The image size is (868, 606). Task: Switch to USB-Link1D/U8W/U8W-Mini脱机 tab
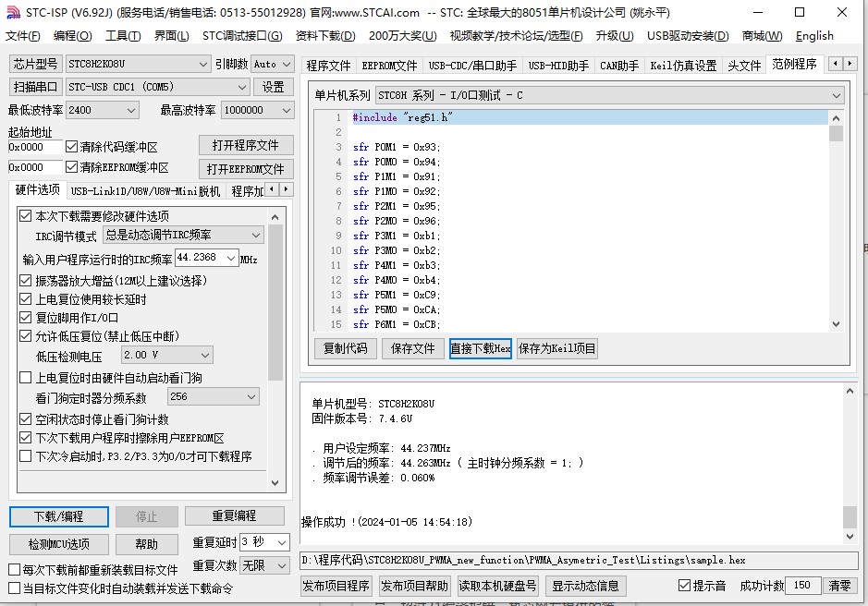[145, 191]
